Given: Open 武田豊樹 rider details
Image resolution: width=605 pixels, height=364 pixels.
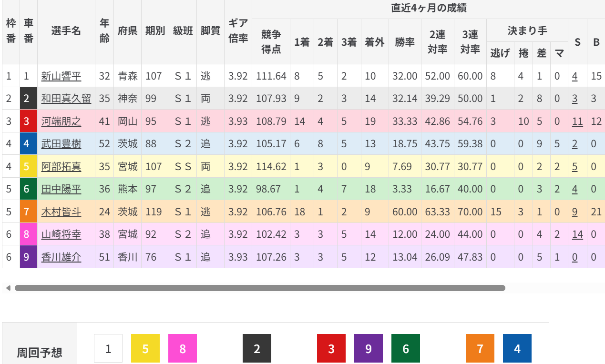Looking at the screenshot, I should pos(61,144).
